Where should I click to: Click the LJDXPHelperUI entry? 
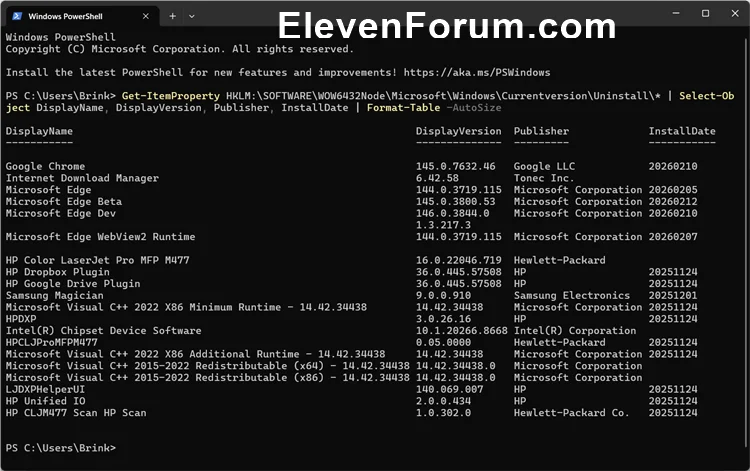pyautogui.click(x=45, y=389)
